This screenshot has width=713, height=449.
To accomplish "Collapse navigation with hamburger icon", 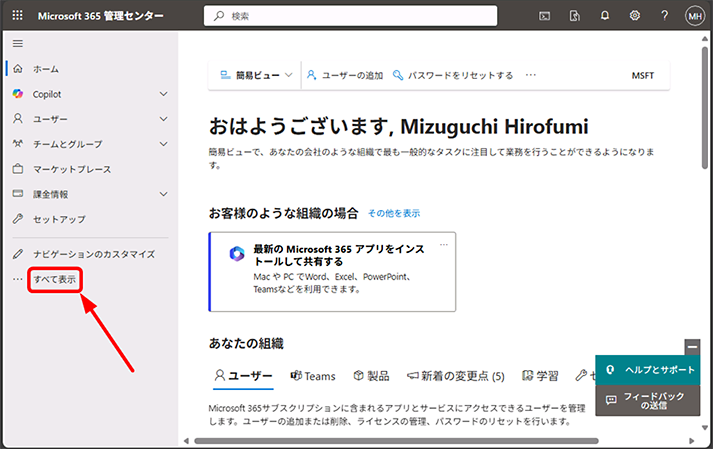I will point(18,44).
